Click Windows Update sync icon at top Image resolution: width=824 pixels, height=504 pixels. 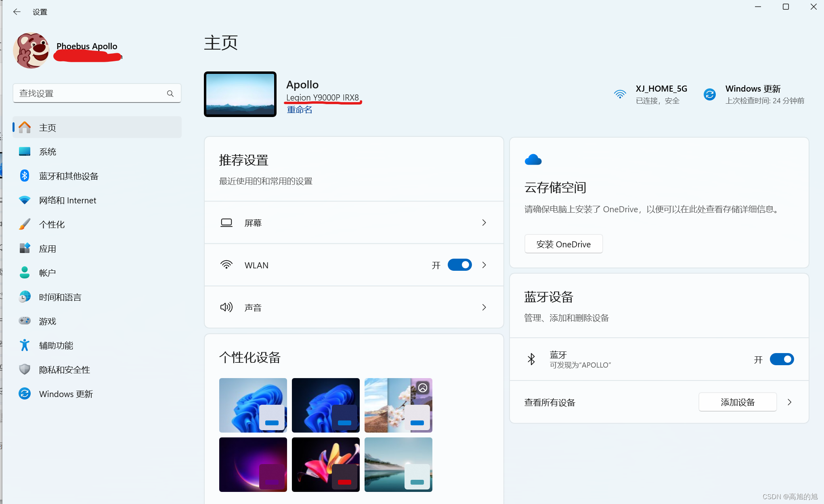click(709, 94)
